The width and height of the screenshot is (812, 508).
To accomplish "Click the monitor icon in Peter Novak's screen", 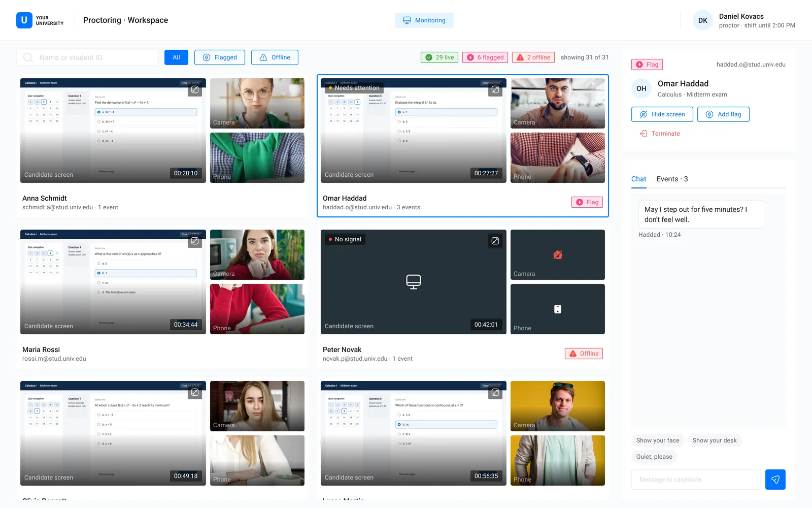I will pos(414,282).
